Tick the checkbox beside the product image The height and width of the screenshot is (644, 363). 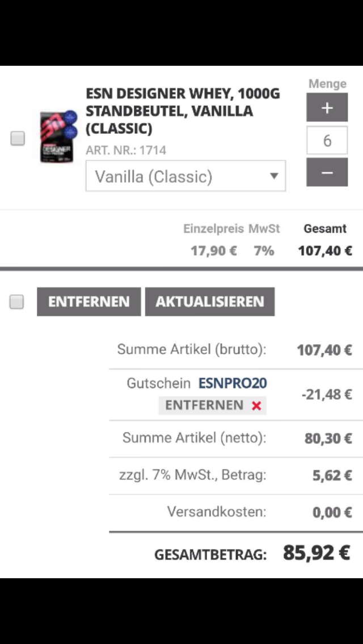coord(18,138)
